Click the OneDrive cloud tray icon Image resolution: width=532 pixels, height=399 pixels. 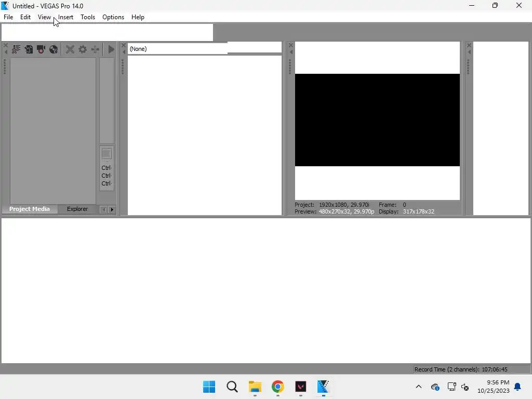point(435,387)
